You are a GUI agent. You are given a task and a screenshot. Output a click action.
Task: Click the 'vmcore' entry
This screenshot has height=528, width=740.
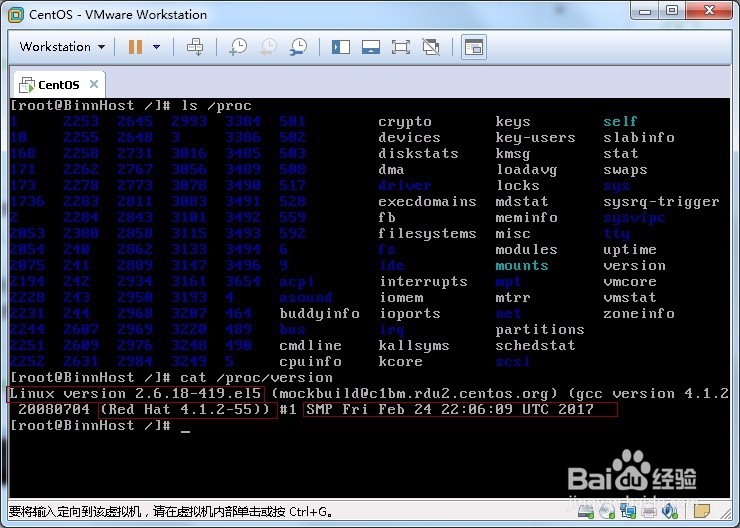coord(630,282)
